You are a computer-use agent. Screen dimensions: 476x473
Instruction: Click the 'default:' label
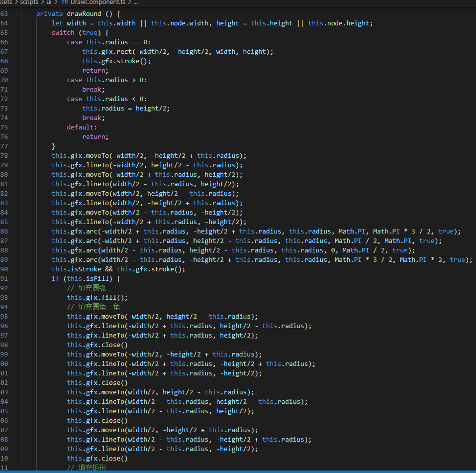[x=82, y=127]
